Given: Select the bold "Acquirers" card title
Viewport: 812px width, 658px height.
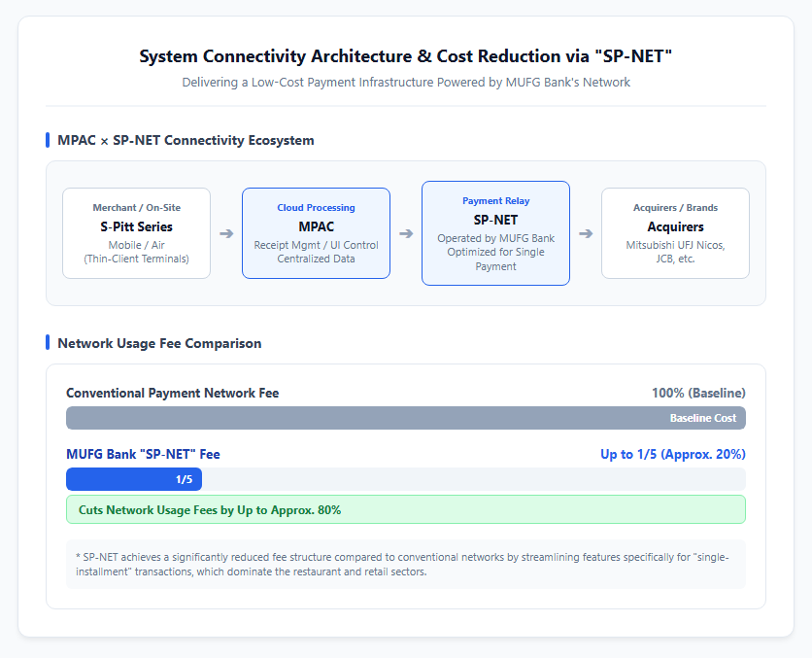Looking at the screenshot, I should [675, 226].
